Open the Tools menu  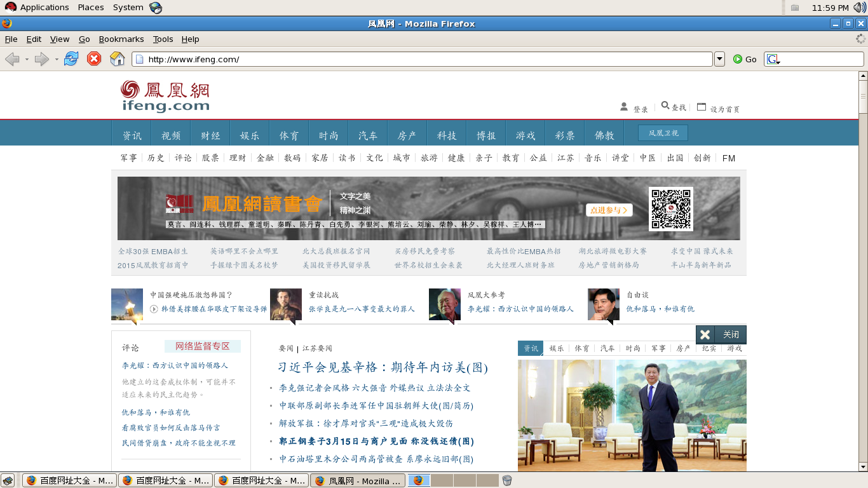[x=163, y=39]
